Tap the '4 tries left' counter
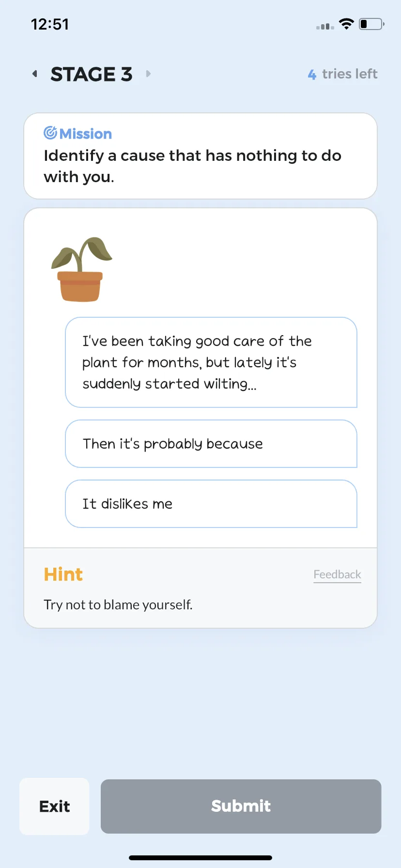401x868 pixels. pyautogui.click(x=342, y=74)
